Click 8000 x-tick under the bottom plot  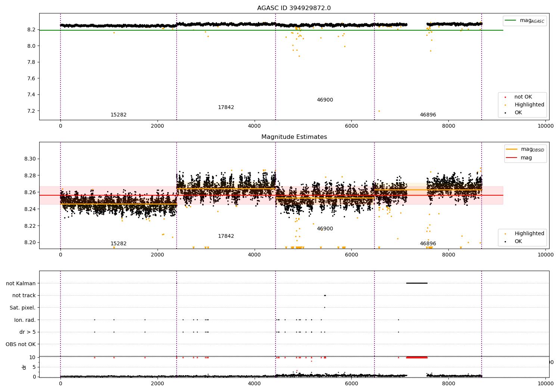(449, 384)
